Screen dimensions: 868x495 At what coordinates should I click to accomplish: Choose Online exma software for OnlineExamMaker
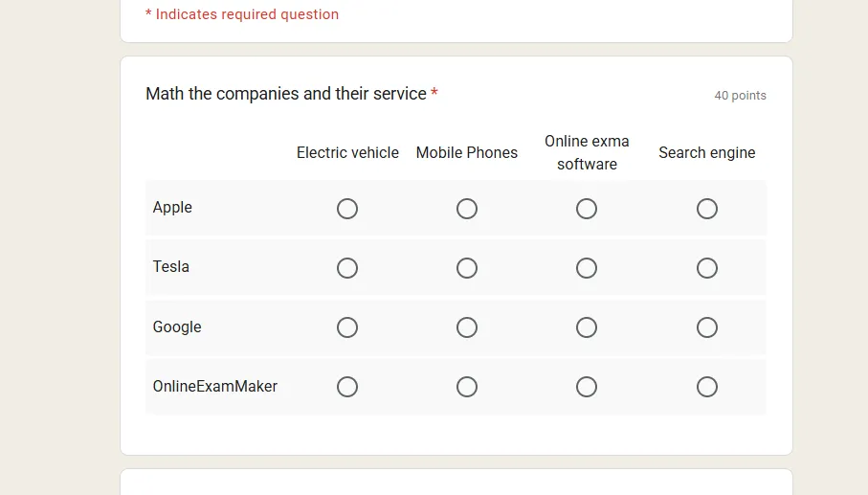[x=587, y=387]
